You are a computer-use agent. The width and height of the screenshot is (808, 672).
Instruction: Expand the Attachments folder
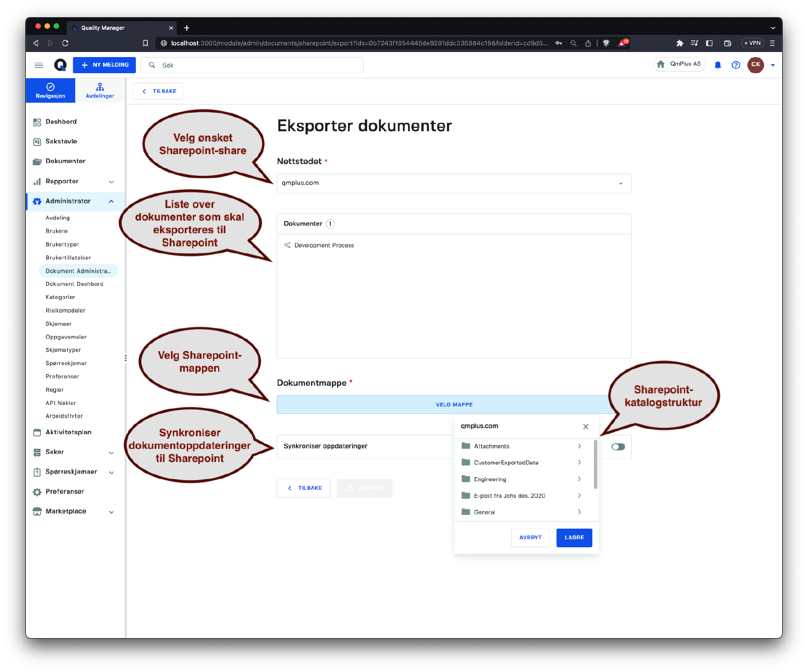pyautogui.click(x=579, y=446)
